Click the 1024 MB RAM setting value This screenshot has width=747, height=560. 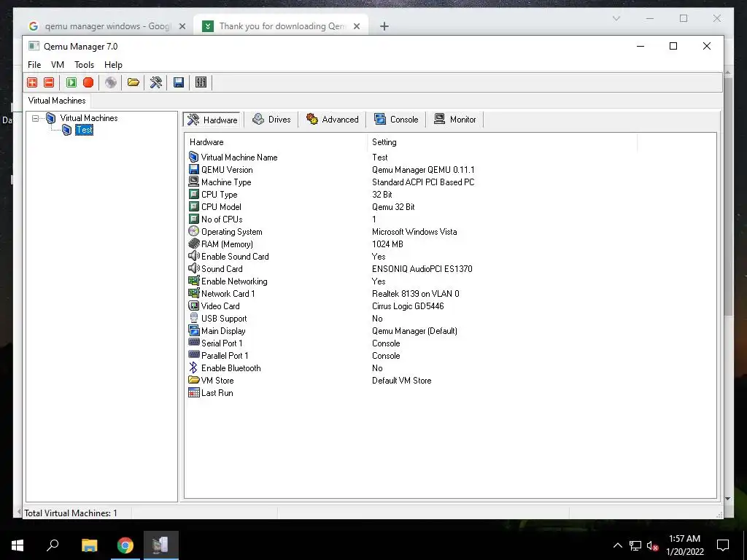(387, 244)
